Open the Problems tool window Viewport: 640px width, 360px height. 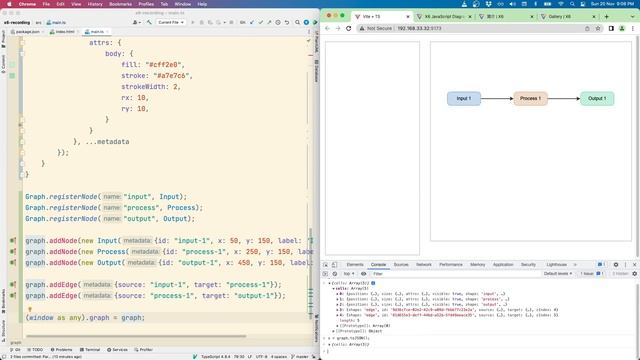coord(62,350)
